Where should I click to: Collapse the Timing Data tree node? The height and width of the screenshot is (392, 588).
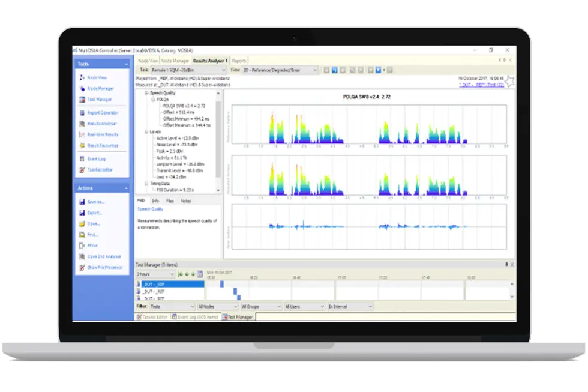[x=146, y=184]
